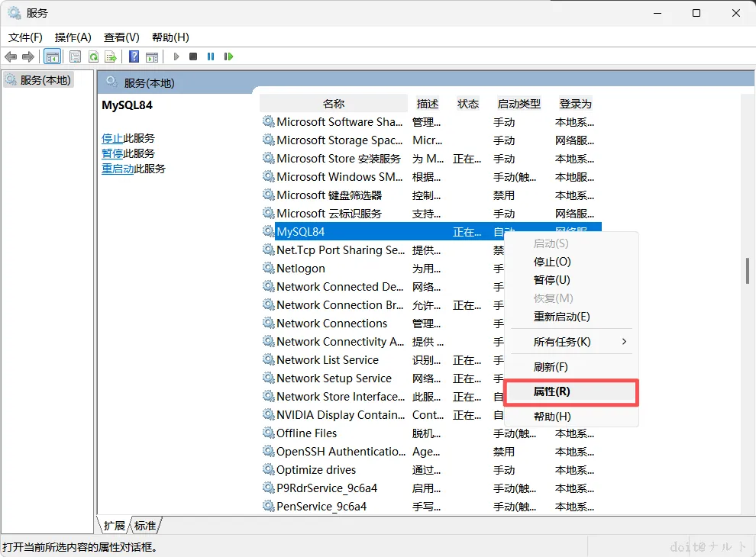This screenshot has width=756, height=557.
Task: Select the P9RdrService_9c6a4 row
Action: tap(431, 488)
